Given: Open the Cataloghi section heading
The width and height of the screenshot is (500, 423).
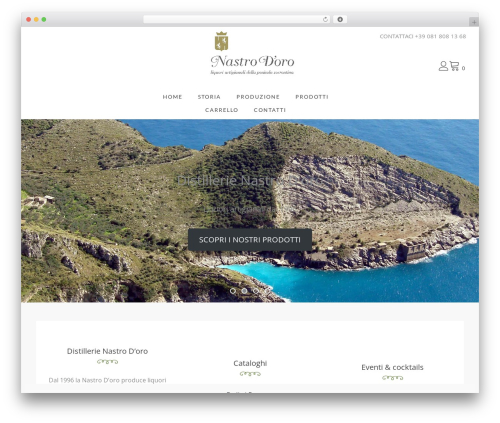Looking at the screenshot, I should [x=250, y=363].
